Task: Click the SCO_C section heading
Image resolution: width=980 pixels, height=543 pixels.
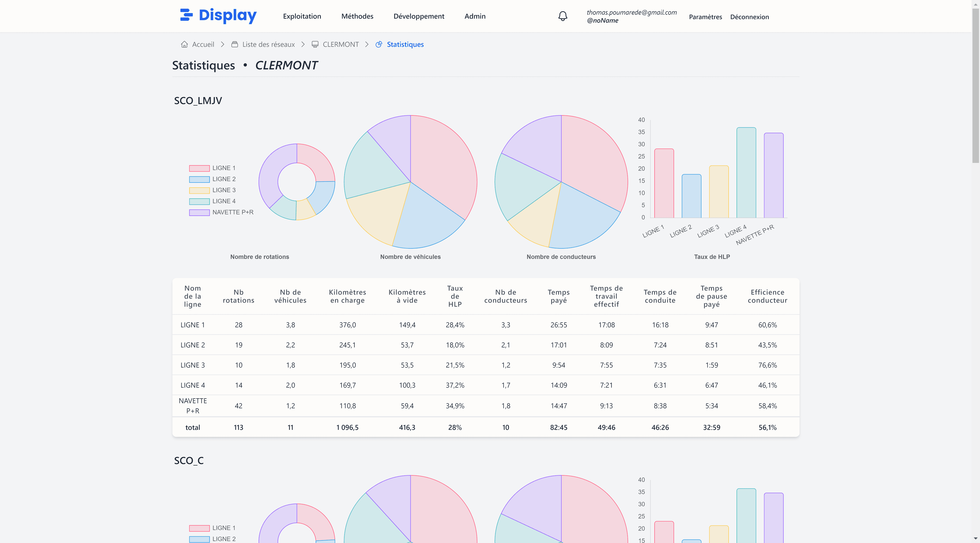Action: (x=189, y=461)
